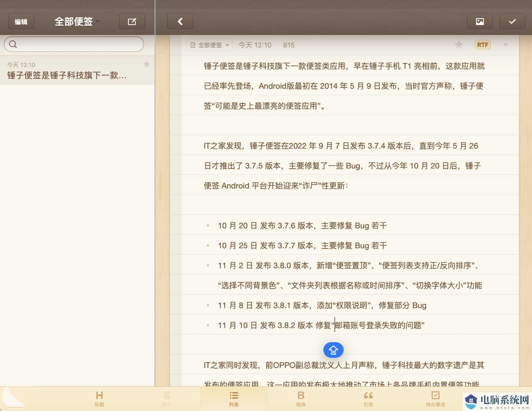Insert an image via picture icon
The image size is (532, 411).
click(x=480, y=22)
